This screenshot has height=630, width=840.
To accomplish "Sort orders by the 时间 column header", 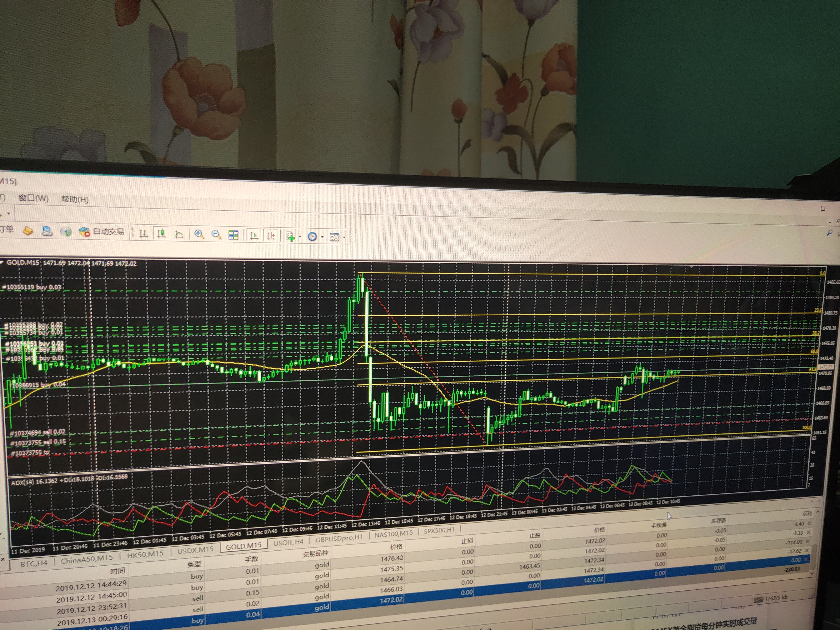I will click(x=118, y=571).
